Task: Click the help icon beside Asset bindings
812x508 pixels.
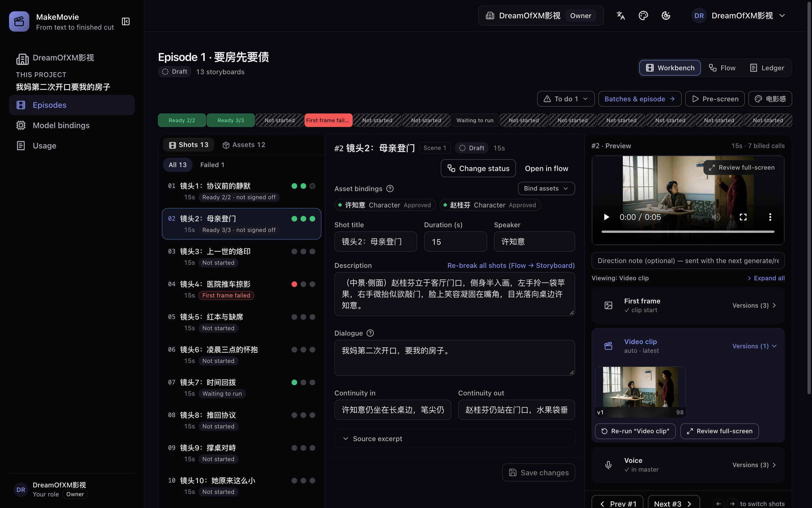Action: coord(390,189)
